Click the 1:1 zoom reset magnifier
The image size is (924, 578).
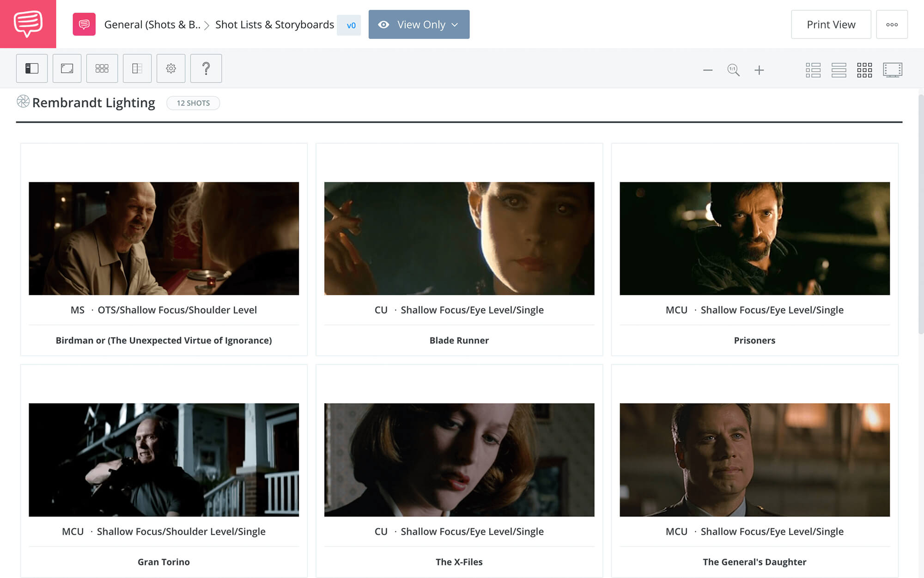[733, 70]
